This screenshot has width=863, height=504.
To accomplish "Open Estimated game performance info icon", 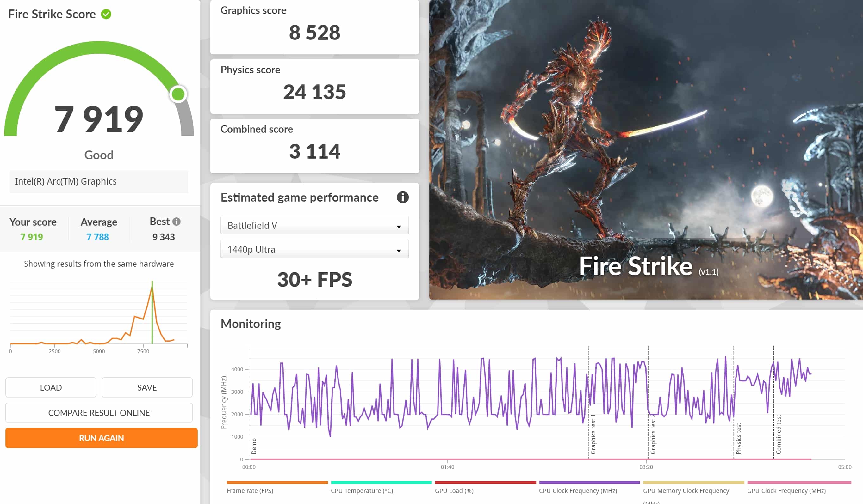I will 402,197.
